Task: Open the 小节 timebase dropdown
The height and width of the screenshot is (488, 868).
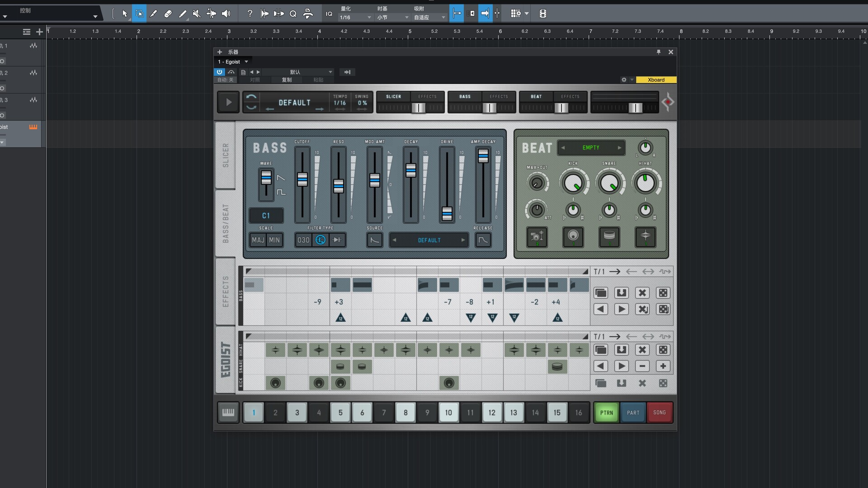Action: click(393, 18)
